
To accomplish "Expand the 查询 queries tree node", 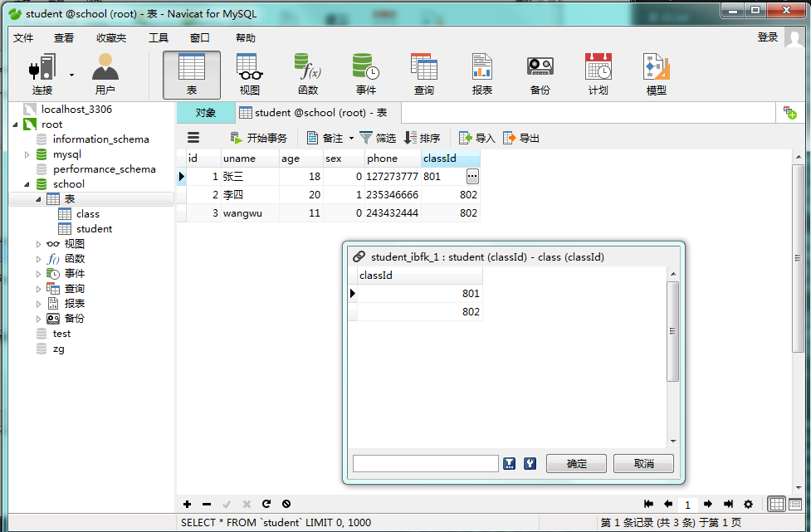I will [38, 289].
